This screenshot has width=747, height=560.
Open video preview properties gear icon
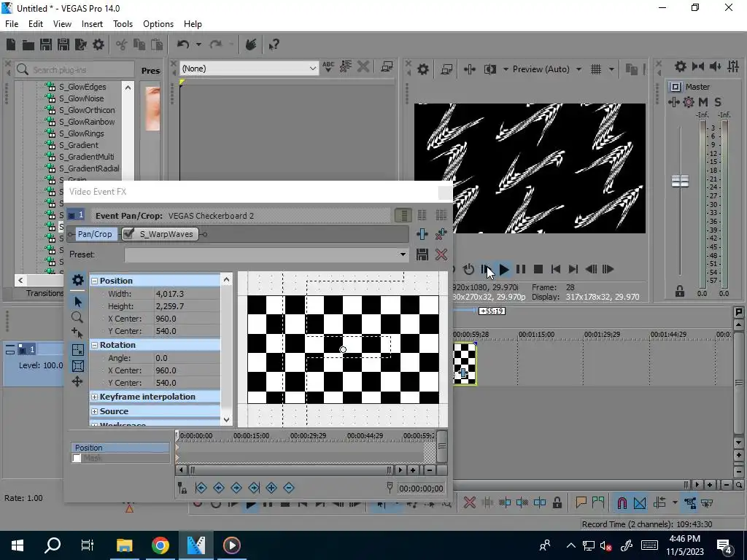pyautogui.click(x=422, y=69)
